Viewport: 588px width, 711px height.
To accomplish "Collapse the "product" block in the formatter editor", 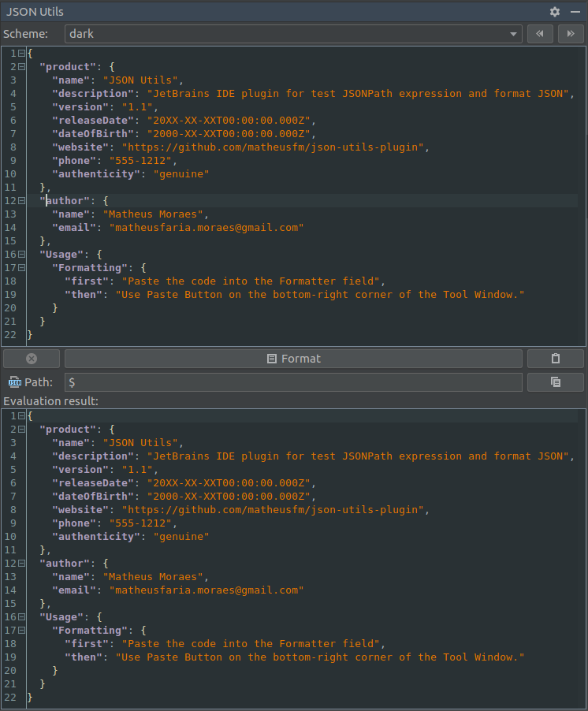I will tap(21, 67).
